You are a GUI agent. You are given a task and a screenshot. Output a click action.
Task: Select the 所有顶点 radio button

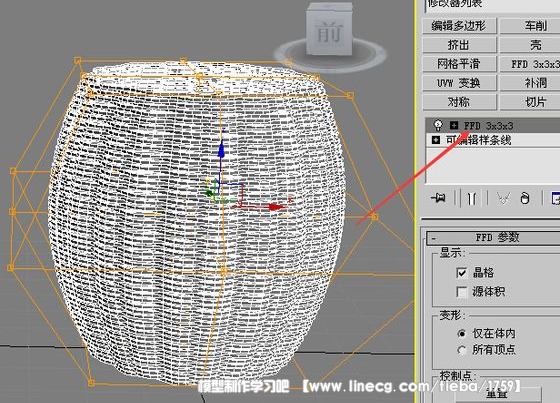coord(461,350)
